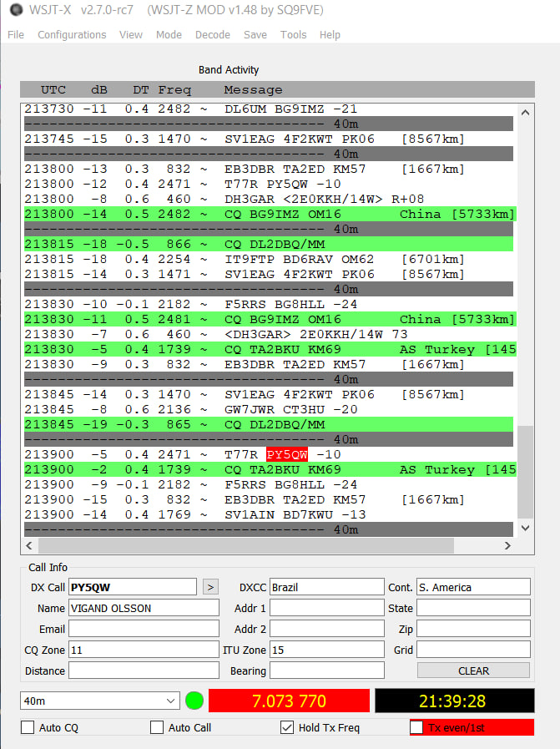The width and height of the screenshot is (560, 749).
Task: Tick the Tx even/1st checkbox
Action: [x=416, y=727]
